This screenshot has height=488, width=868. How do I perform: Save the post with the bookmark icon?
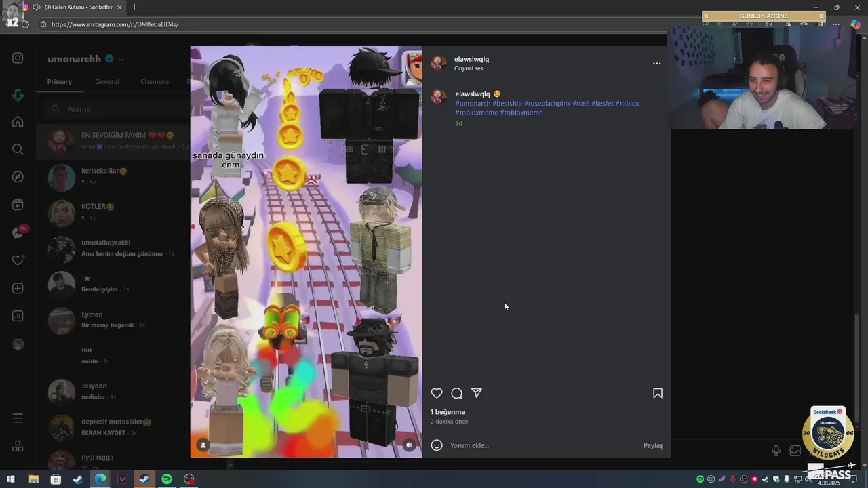[x=658, y=393]
